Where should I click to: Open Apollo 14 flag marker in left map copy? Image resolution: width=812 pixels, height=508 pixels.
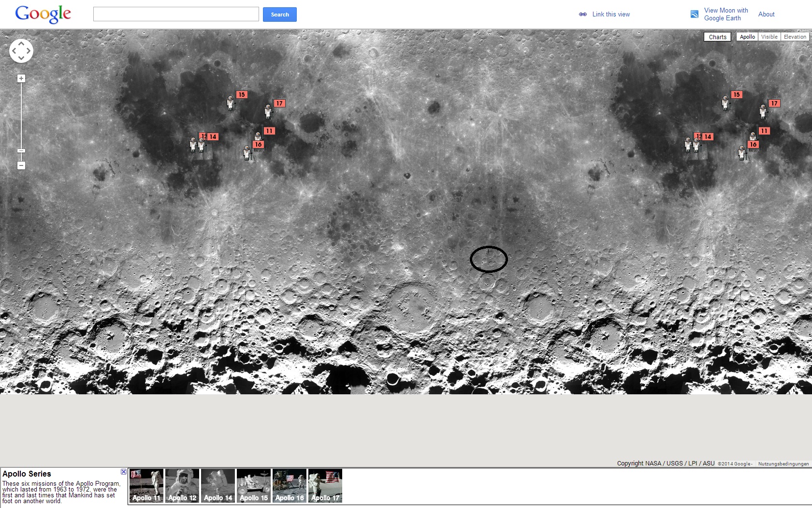(213, 137)
